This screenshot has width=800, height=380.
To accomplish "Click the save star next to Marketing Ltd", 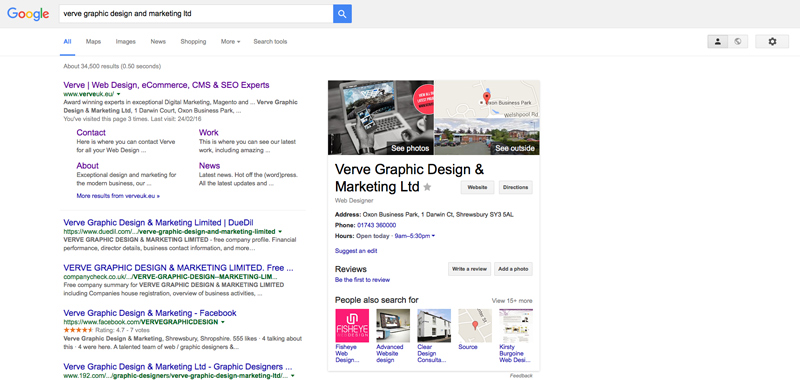I will (x=427, y=187).
